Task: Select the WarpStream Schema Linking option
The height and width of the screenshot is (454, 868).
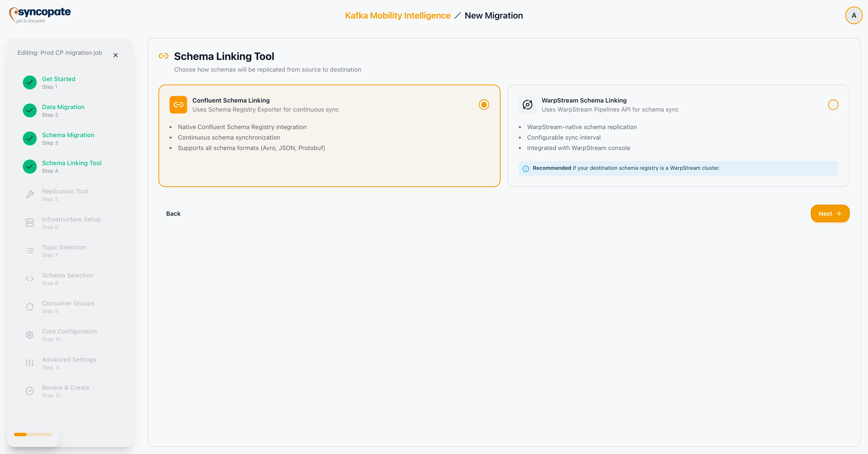Action: point(833,104)
